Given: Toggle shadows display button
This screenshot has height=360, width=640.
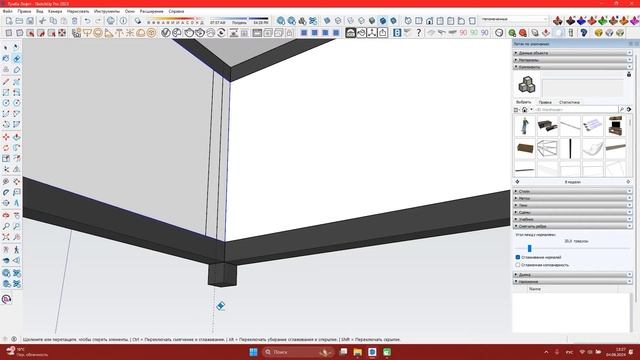Looking at the screenshot, I should click(x=138, y=21).
